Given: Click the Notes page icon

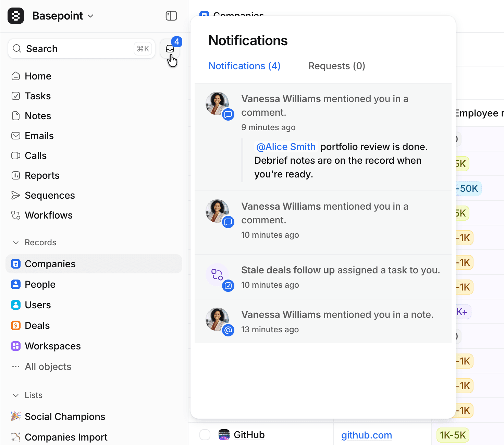Looking at the screenshot, I should pyautogui.click(x=16, y=116).
